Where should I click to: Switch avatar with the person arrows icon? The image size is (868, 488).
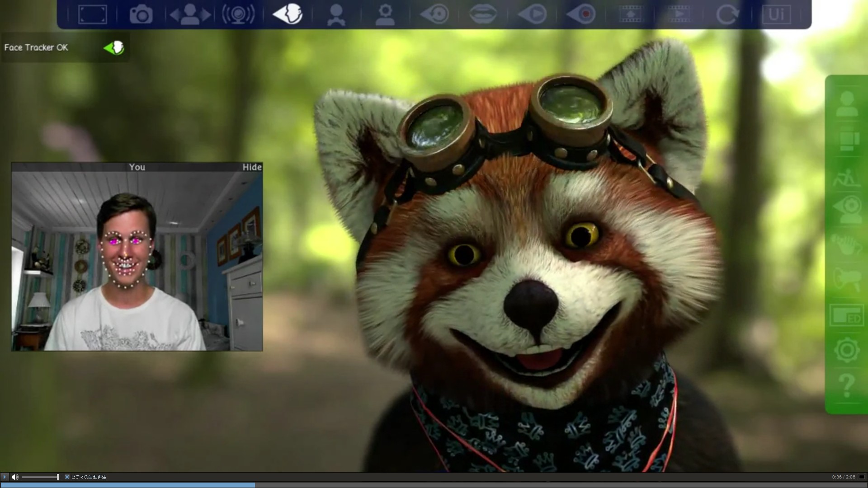pos(190,14)
